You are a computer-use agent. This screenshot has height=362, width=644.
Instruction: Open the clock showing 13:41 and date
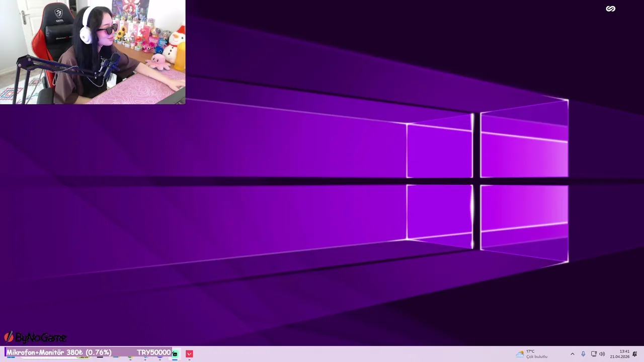(620, 354)
